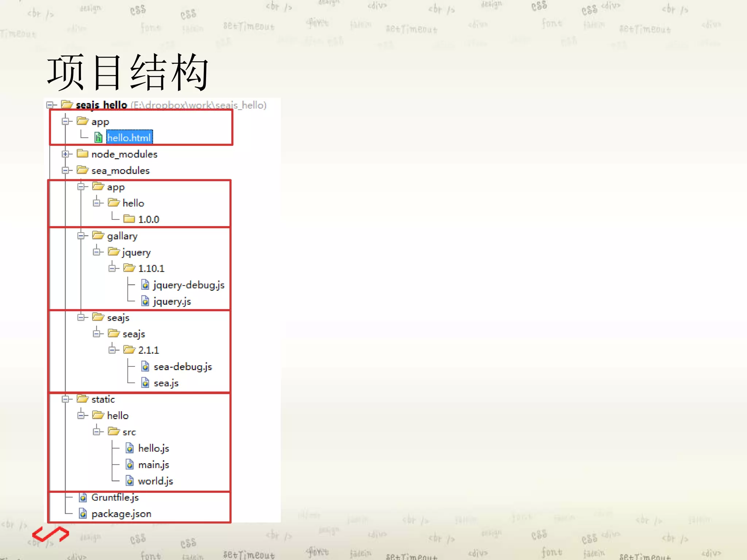747x560 pixels.
Task: Select the main.js file
Action: pos(154,465)
